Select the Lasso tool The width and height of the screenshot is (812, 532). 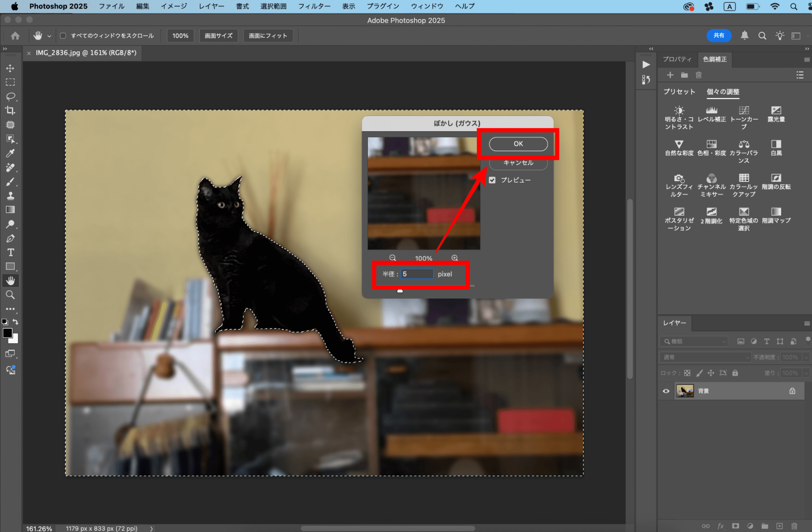[11, 96]
